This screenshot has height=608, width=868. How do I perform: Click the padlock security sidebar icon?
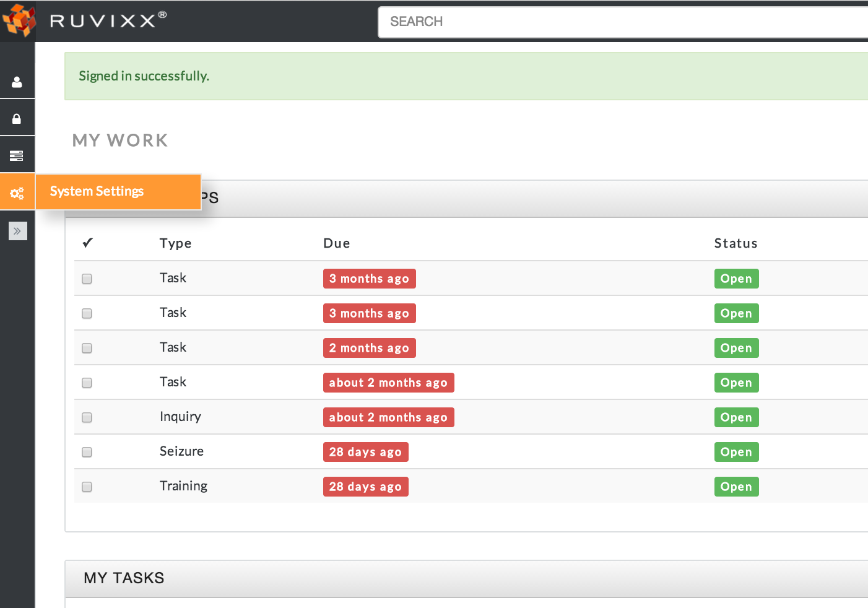[x=17, y=119]
